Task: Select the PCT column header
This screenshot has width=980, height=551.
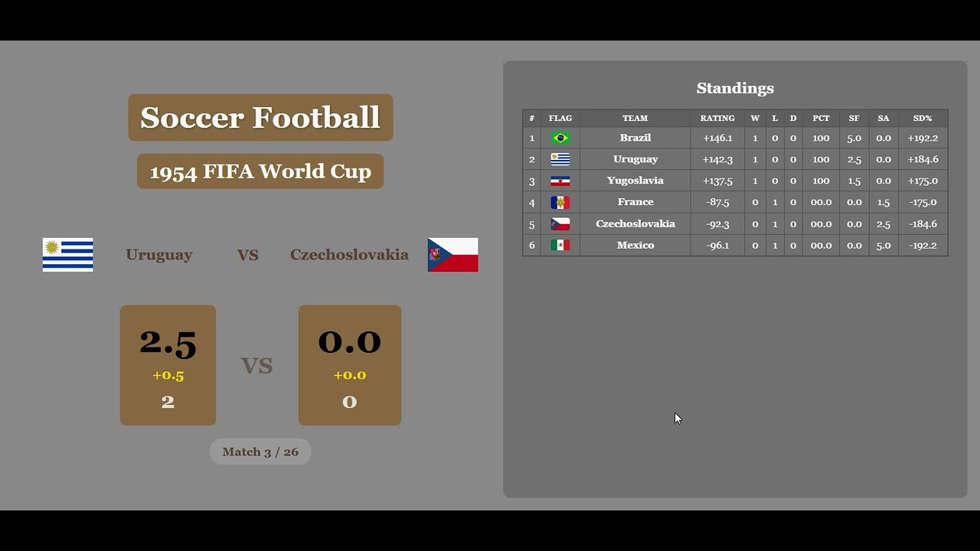Action: click(x=821, y=119)
